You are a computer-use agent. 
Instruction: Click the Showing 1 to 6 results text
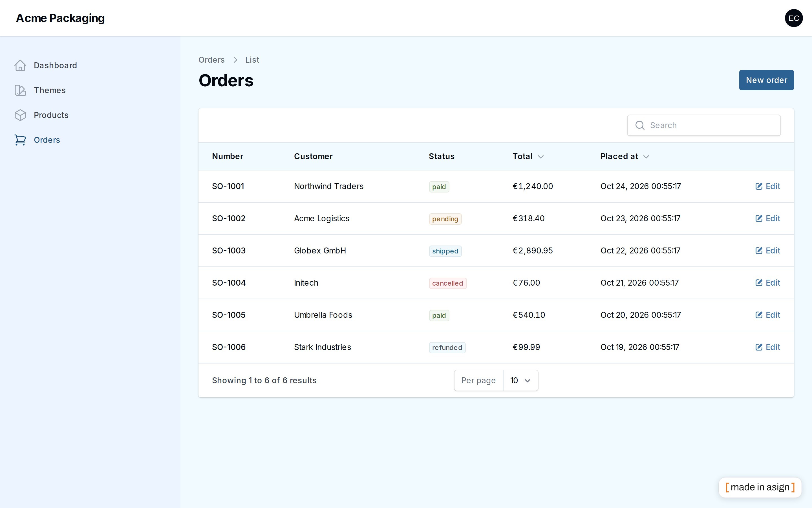264,380
